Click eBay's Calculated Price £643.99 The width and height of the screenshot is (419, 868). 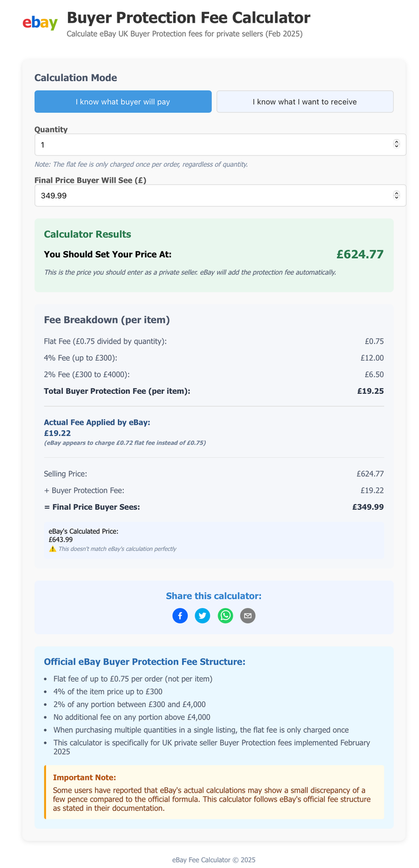[61, 540]
